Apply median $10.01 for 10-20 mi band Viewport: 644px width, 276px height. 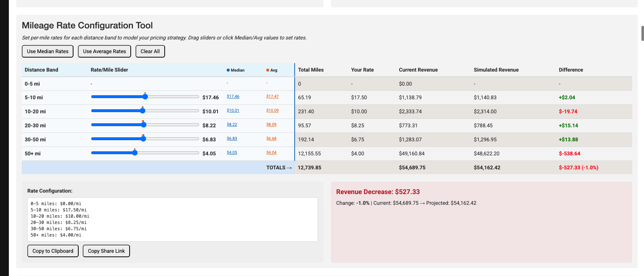click(x=233, y=110)
